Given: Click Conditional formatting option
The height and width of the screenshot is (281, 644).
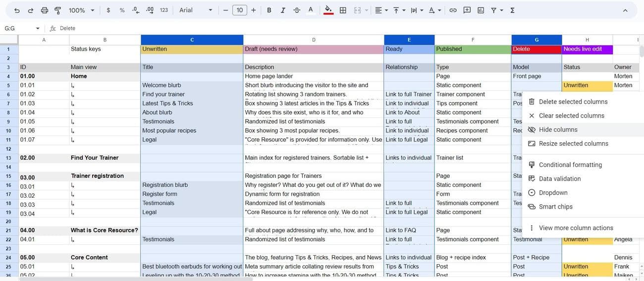Looking at the screenshot, I should click(570, 165).
